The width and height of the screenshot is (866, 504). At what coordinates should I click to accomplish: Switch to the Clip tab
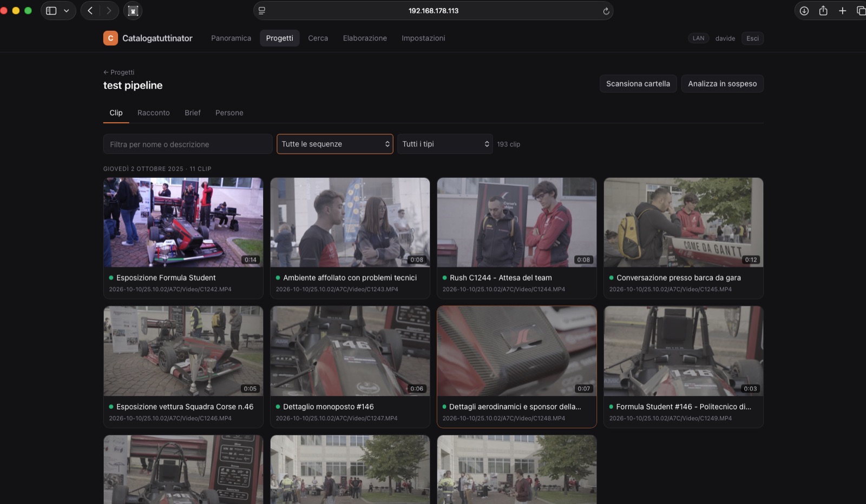[116, 113]
